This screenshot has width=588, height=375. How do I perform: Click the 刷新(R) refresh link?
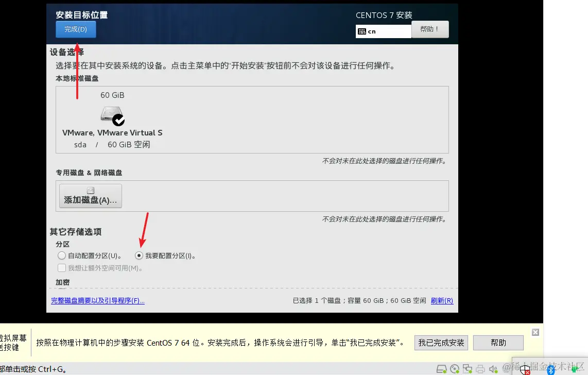(x=442, y=301)
